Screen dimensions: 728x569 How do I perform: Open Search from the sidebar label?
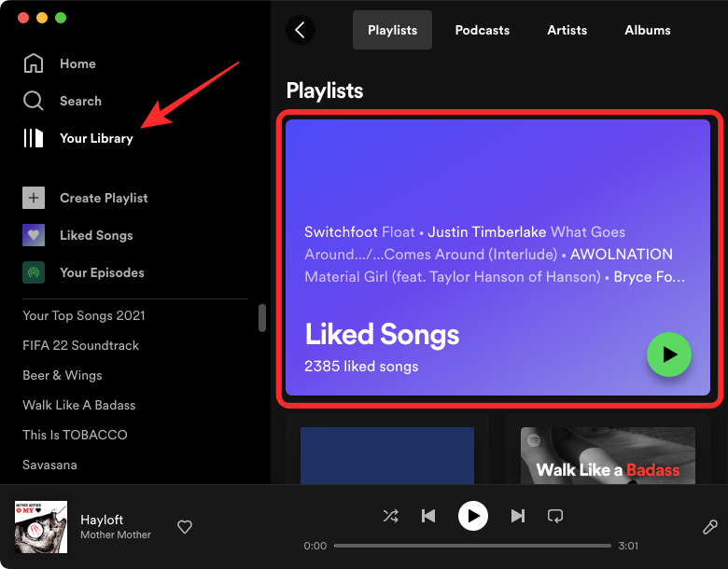(80, 101)
